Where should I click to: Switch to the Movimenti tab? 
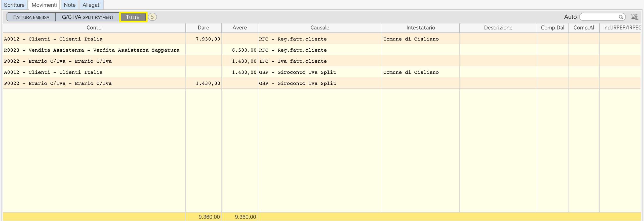(x=44, y=5)
